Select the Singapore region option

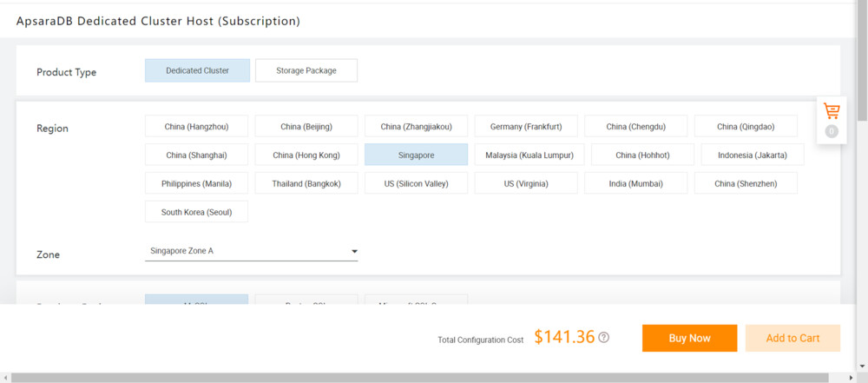pyautogui.click(x=416, y=155)
